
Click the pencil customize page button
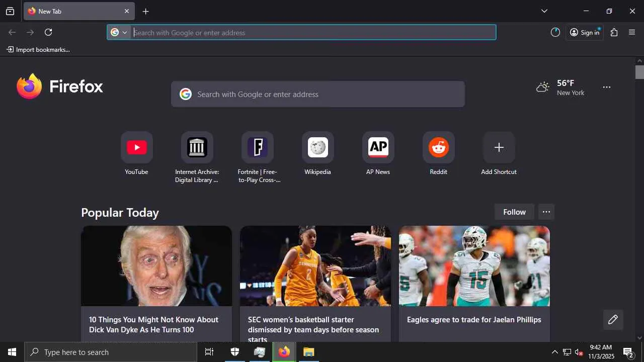point(613,320)
